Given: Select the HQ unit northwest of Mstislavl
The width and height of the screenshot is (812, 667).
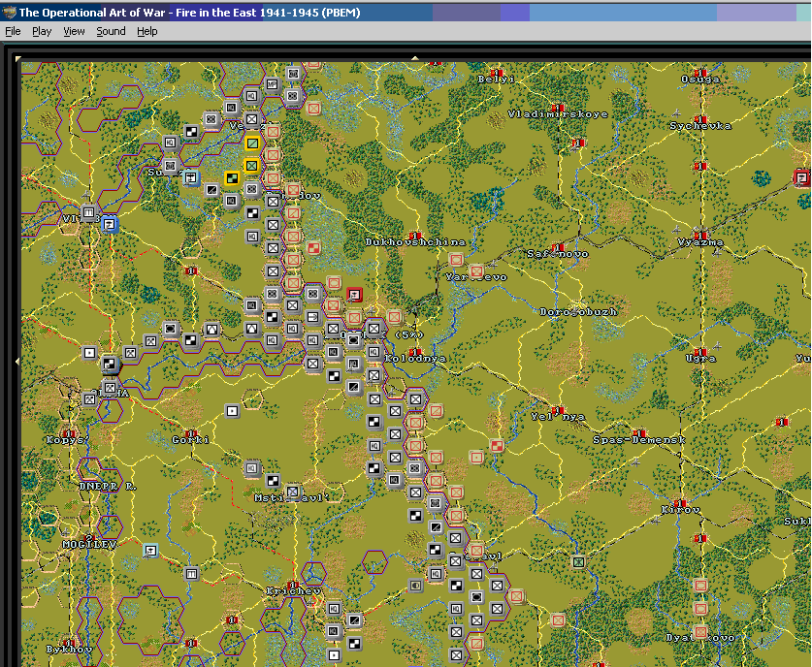Looking at the screenshot, I should 252,468.
